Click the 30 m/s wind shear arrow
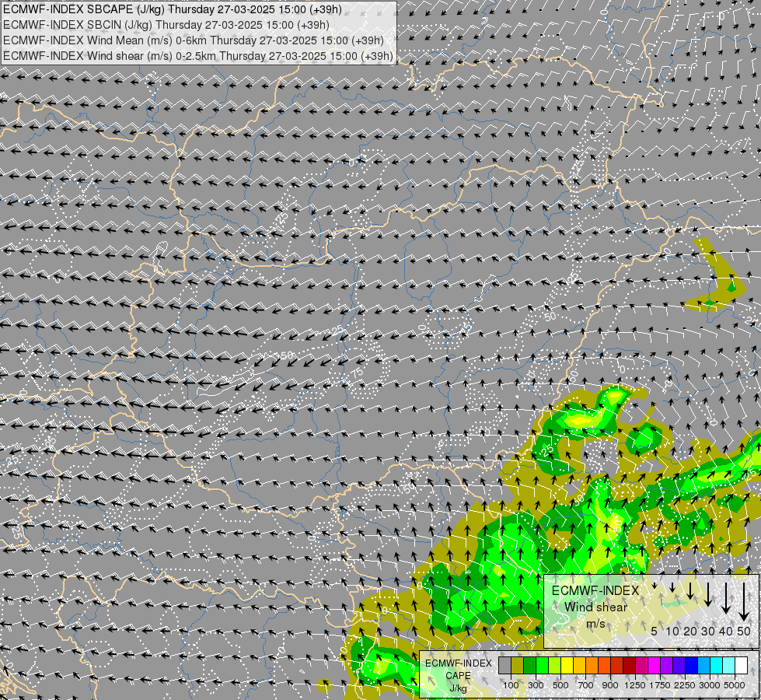761x700 pixels. [x=707, y=593]
